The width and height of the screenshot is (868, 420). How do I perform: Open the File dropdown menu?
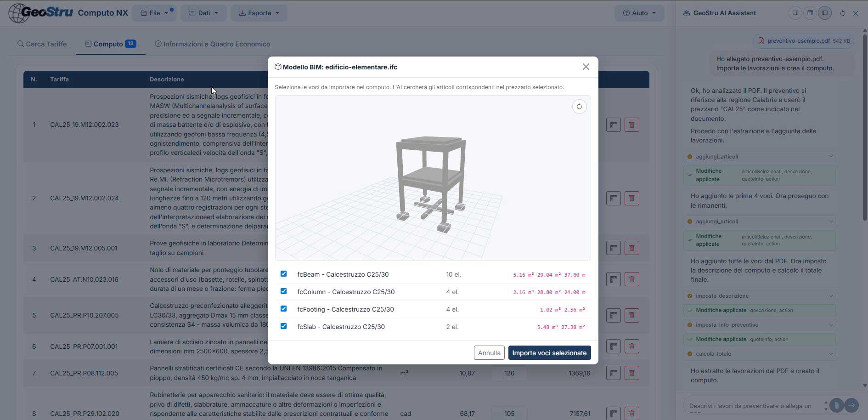tap(154, 13)
